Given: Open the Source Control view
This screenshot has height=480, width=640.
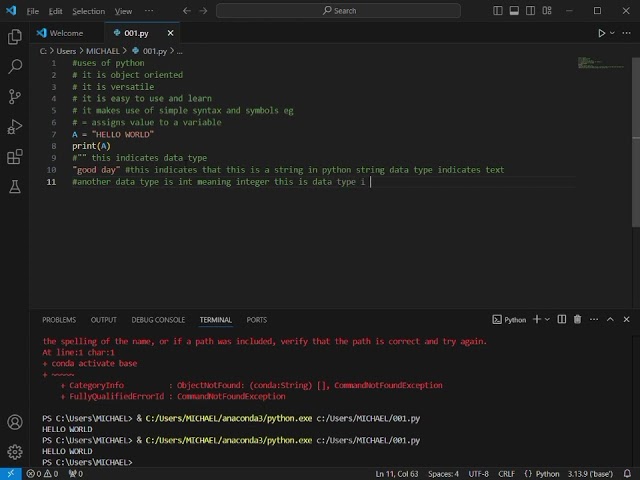Looking at the screenshot, I should pyautogui.click(x=15, y=97).
